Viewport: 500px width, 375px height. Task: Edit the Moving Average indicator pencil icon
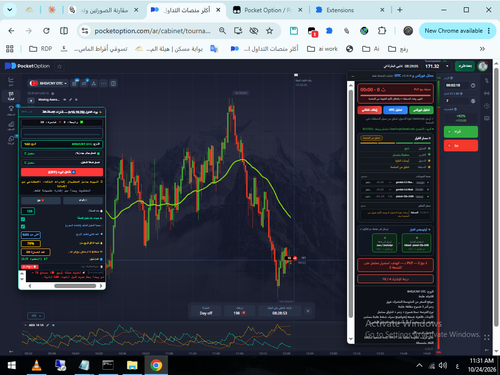(70, 100)
